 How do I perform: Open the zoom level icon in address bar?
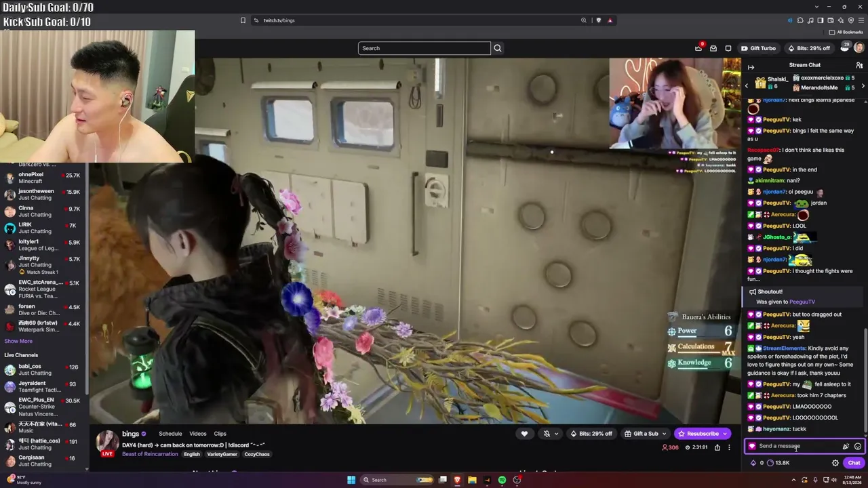(583, 20)
